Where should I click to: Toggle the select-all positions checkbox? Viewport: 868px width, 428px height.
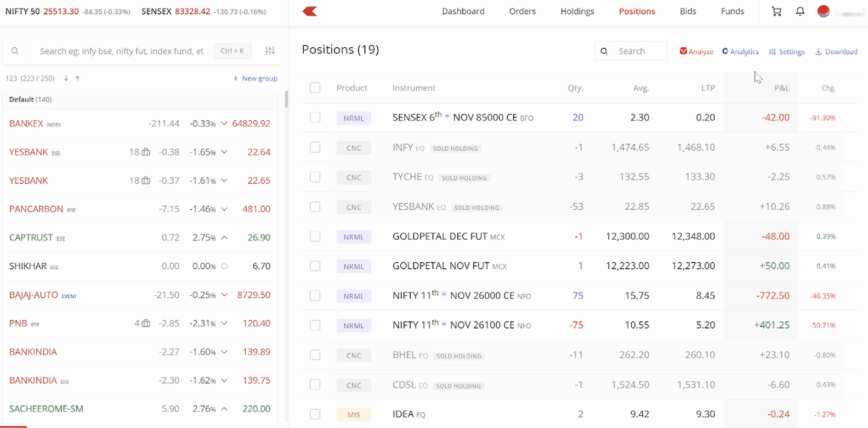[315, 88]
